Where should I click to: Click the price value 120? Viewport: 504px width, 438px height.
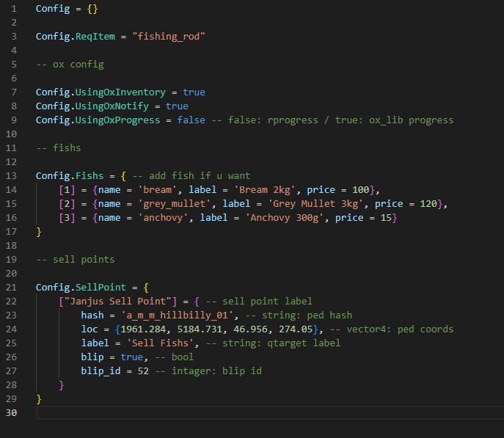428,204
